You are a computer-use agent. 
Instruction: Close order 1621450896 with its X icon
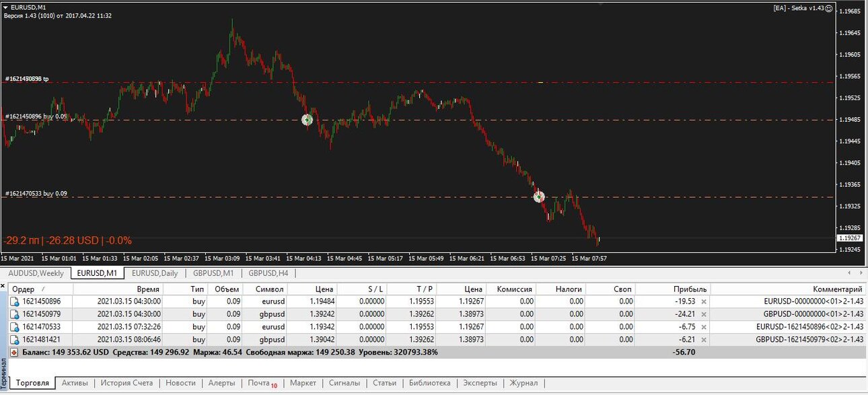tap(704, 301)
